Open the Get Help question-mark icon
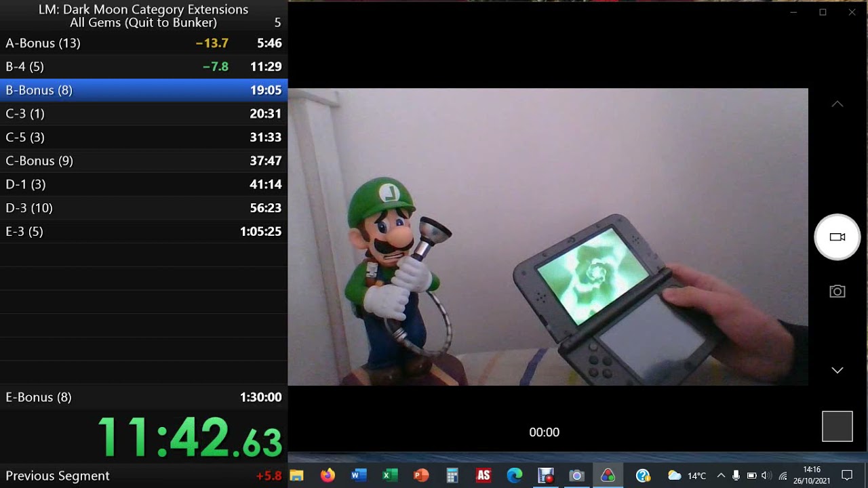The height and width of the screenshot is (488, 868). (x=644, y=476)
